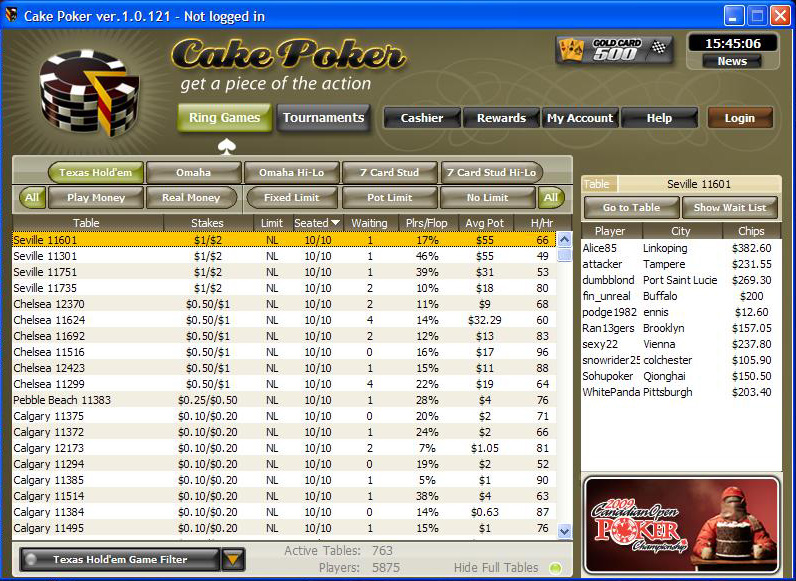Click the Cake Poker title bar app icon
The height and width of the screenshot is (581, 796).
11,15
